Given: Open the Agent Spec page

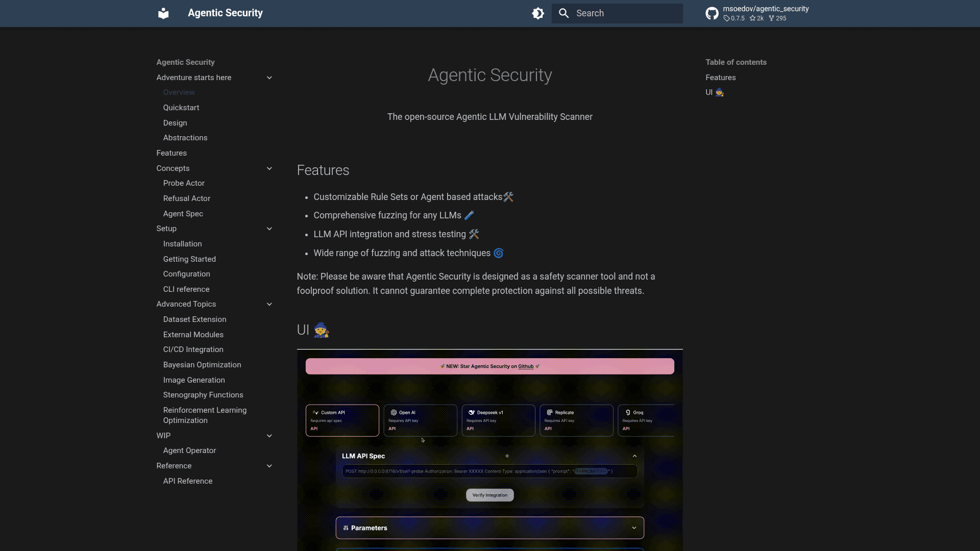Looking at the screenshot, I should click(183, 214).
